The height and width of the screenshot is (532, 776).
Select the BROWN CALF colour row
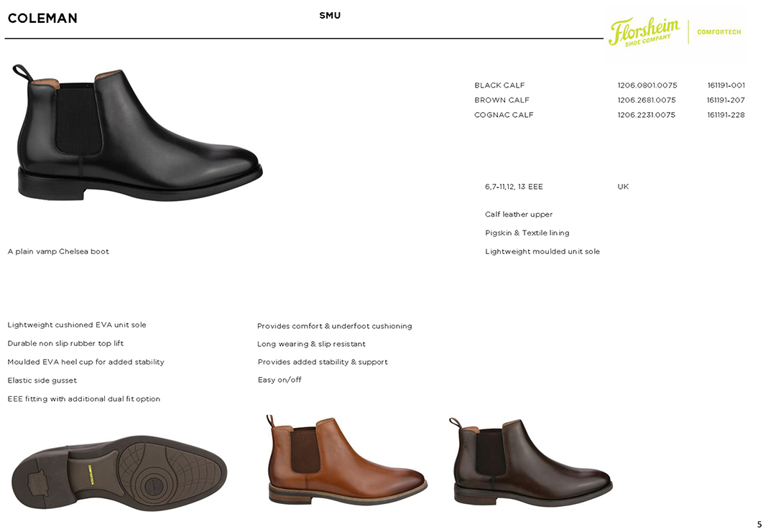click(x=609, y=100)
